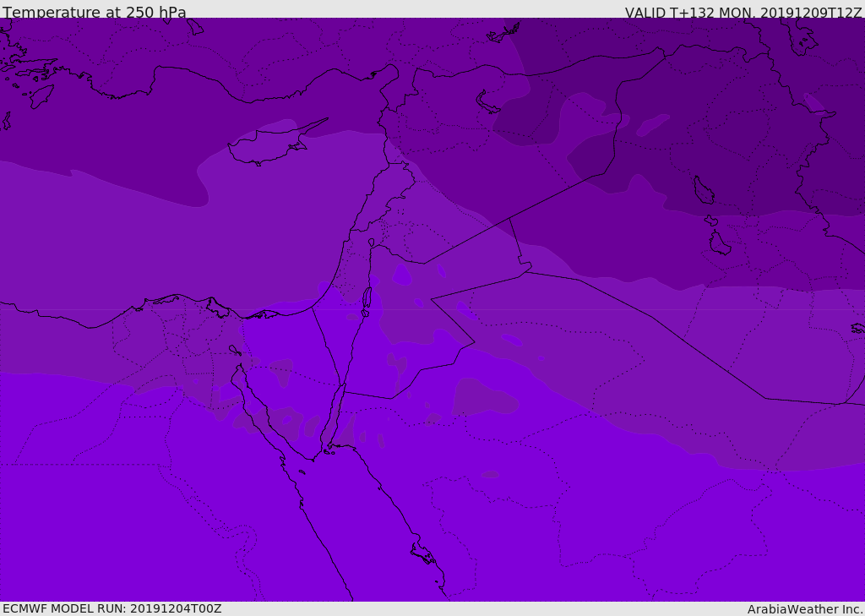865x616 pixels.
Task: Click the large lake in the upper right
Action: point(703,191)
